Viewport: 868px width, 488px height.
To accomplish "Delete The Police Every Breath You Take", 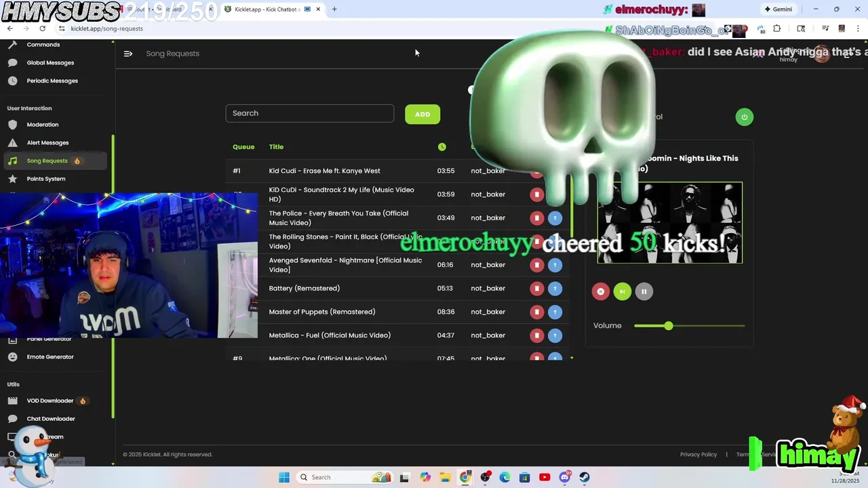I will pyautogui.click(x=536, y=218).
